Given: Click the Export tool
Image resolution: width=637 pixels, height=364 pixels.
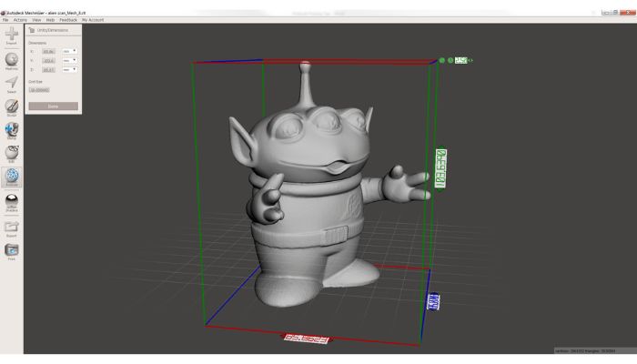Looking at the screenshot, I should coord(11,228).
